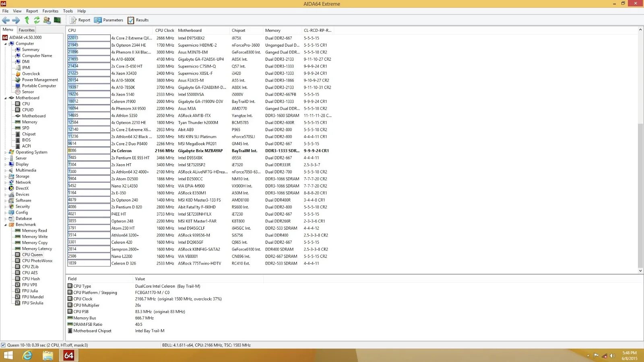Open the Summary page in the tree
The height and width of the screenshot is (362, 644).
point(31,49)
